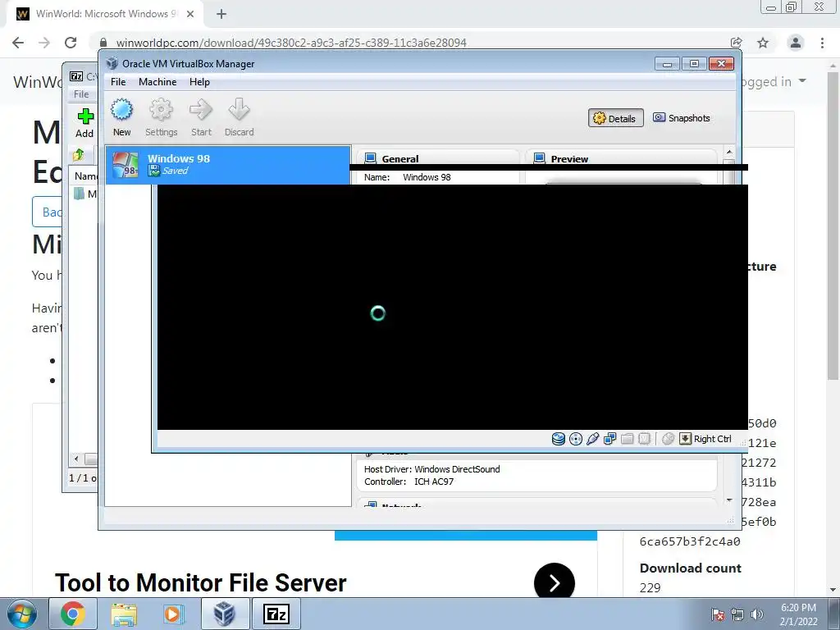Open Windows Media Player from taskbar
840x630 pixels.
point(173,614)
